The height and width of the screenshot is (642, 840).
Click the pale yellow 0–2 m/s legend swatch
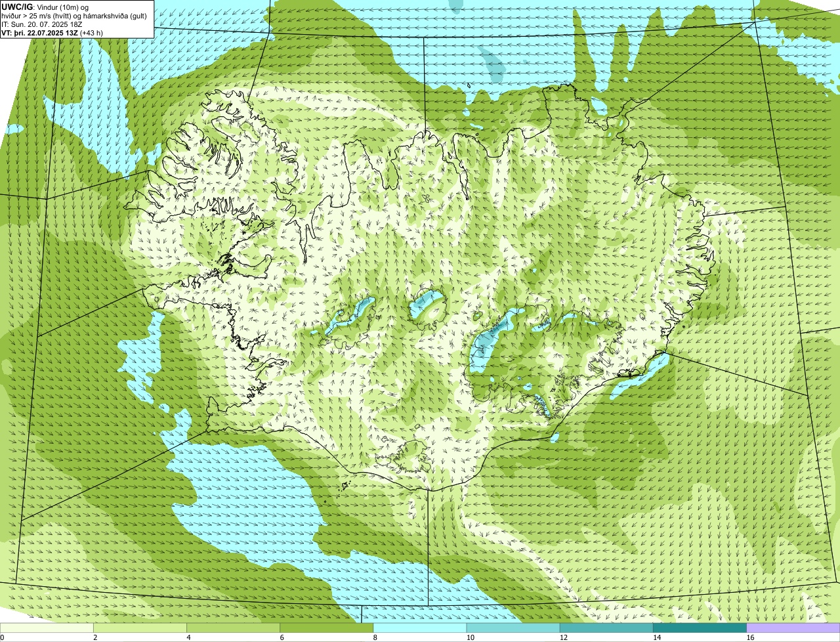click(x=47, y=628)
